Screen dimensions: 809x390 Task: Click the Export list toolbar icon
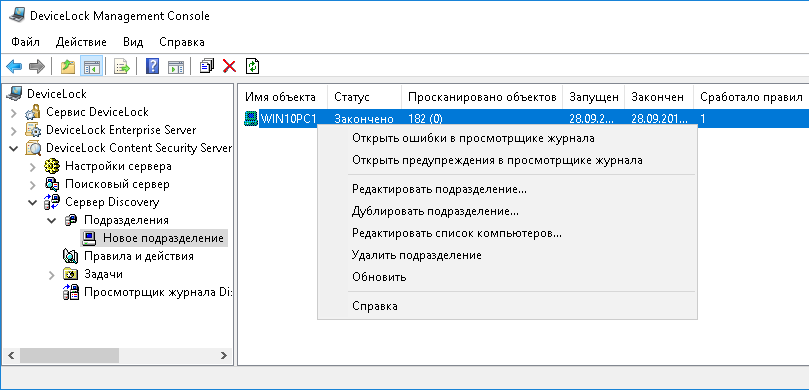point(122,66)
